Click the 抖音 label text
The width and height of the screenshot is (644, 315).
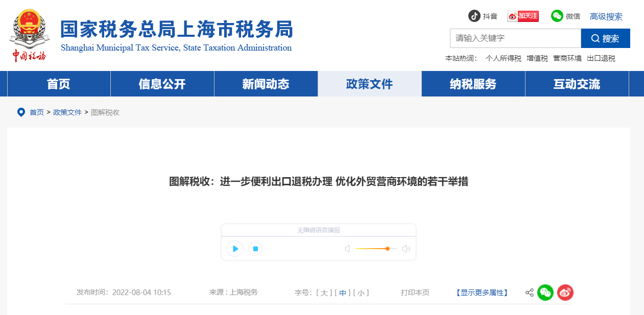point(490,16)
